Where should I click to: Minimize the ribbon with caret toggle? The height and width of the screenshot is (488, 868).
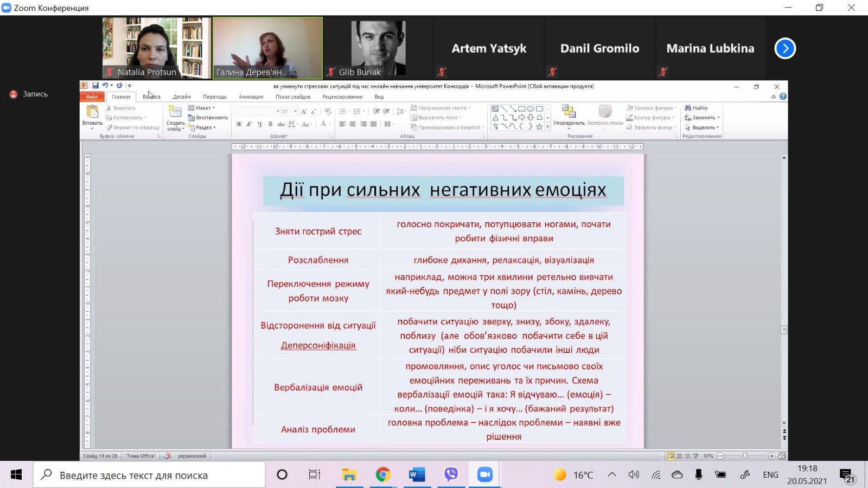pos(774,97)
